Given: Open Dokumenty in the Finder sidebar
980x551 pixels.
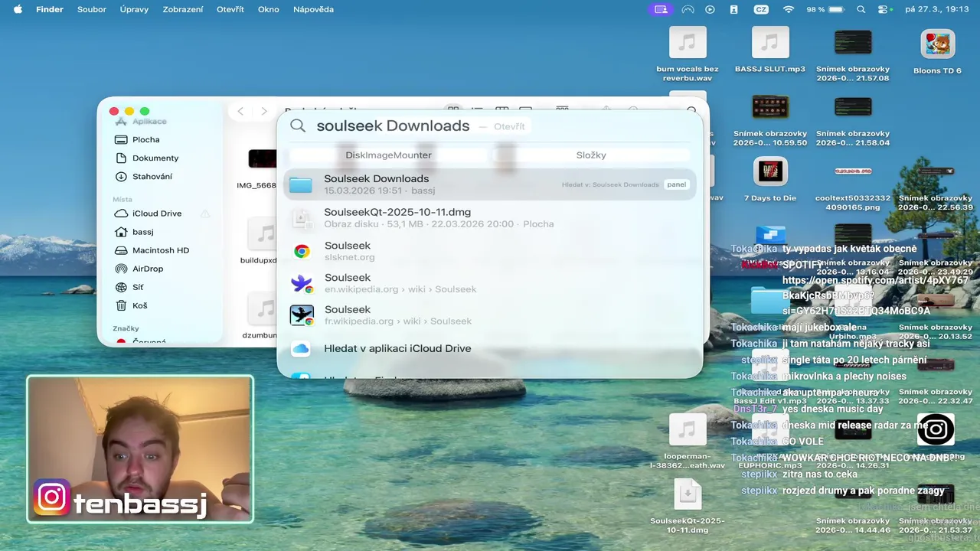Looking at the screenshot, I should (x=155, y=158).
